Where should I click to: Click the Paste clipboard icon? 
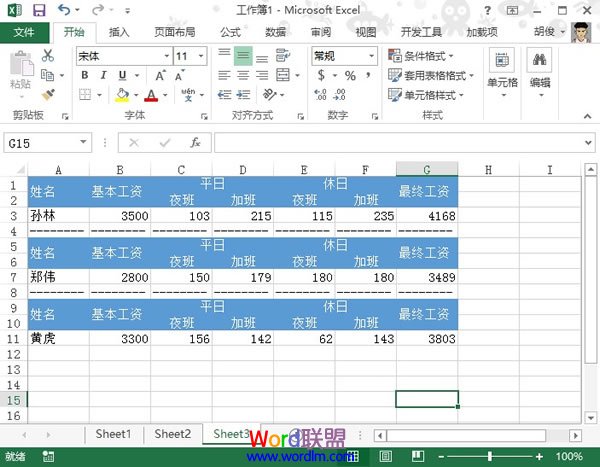tap(21, 64)
